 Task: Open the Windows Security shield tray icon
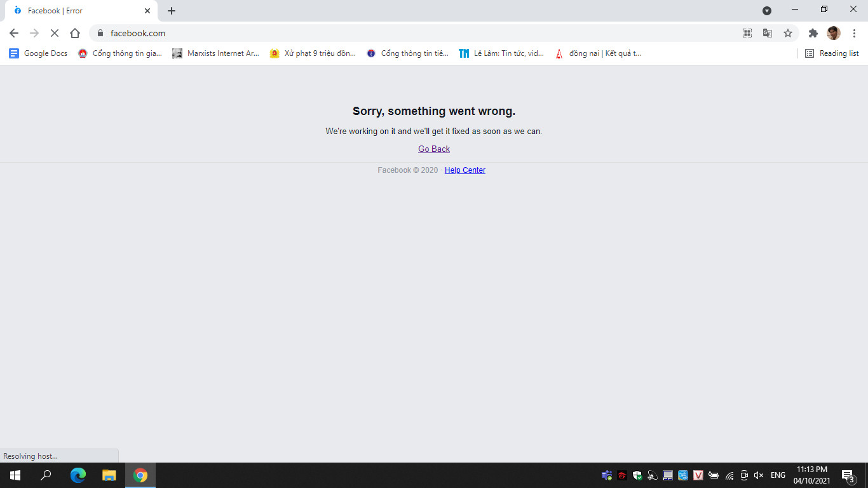tap(637, 475)
